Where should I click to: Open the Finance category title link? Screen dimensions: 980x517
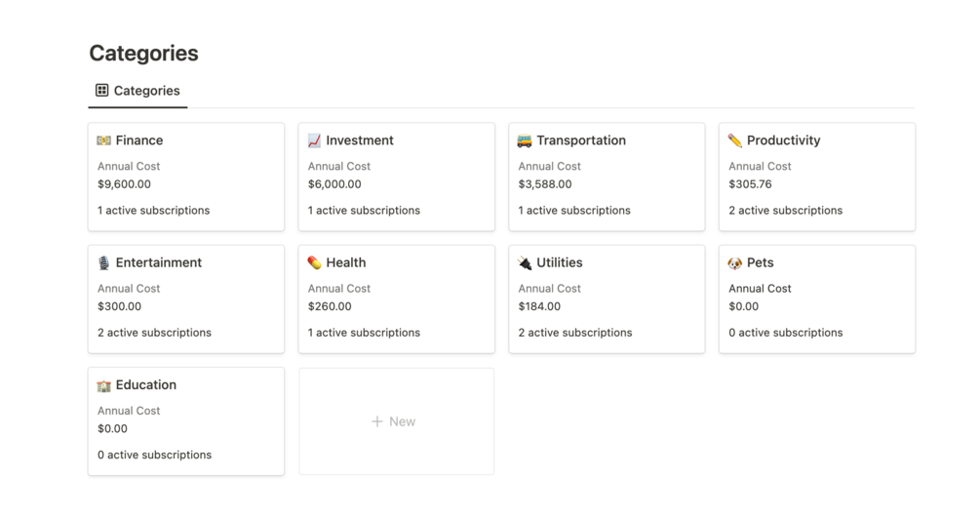[x=139, y=140]
